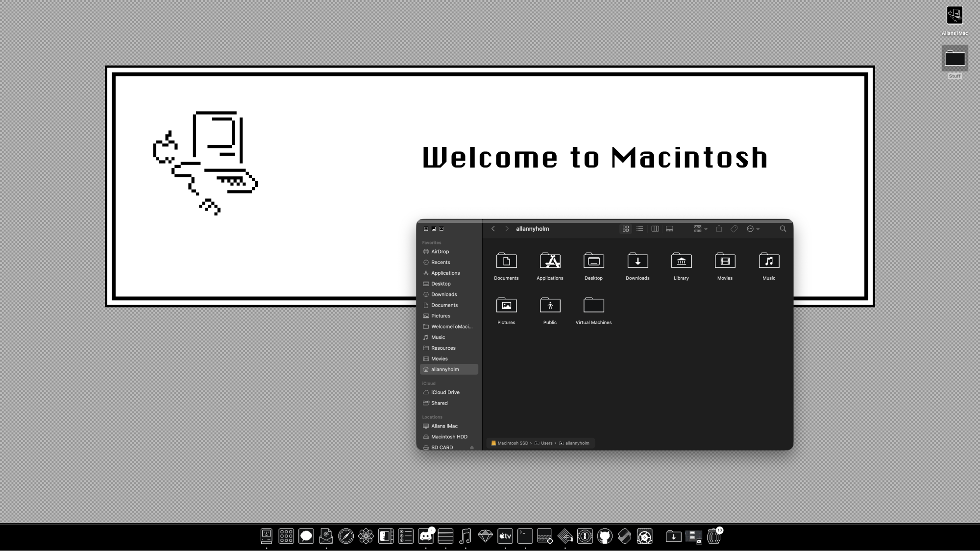Open Finder from the Dock

(267, 536)
